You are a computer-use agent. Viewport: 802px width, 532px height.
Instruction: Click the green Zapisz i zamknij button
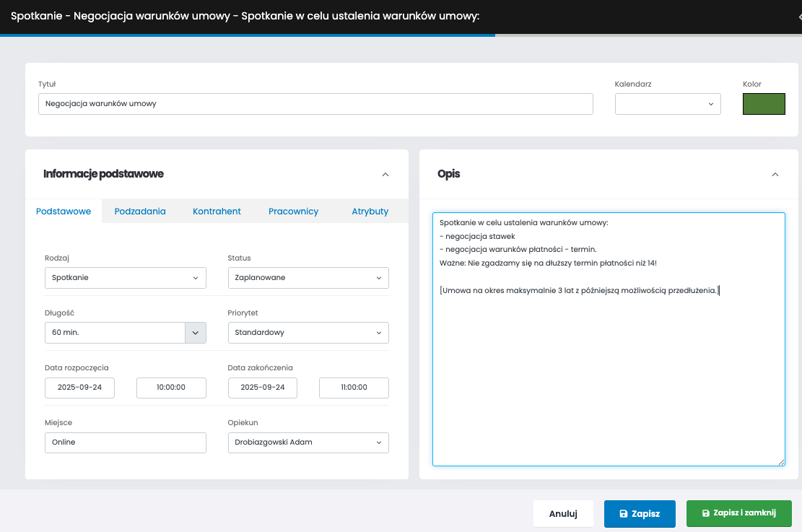pyautogui.click(x=738, y=513)
